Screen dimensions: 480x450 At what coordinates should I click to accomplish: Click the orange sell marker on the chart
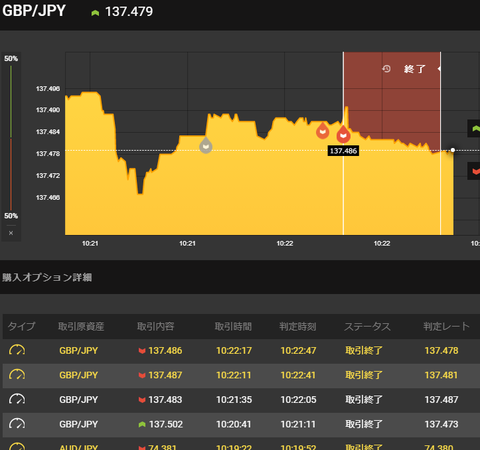coord(322,131)
